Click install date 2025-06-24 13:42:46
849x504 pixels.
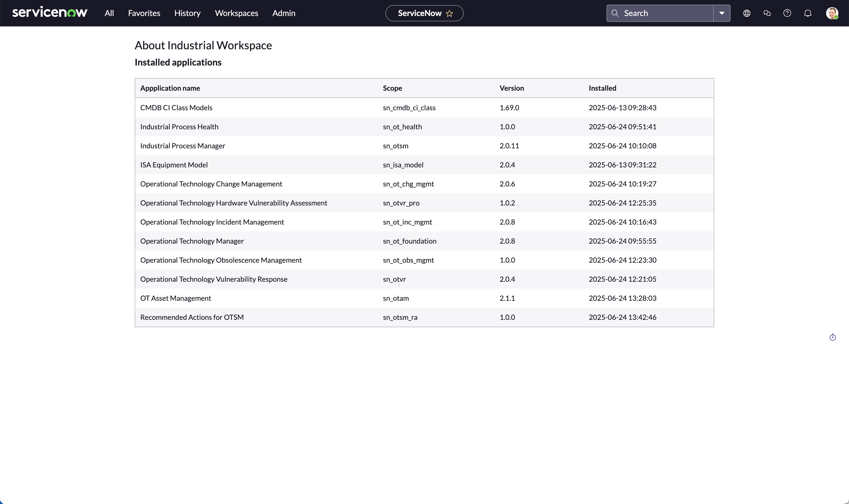click(623, 317)
